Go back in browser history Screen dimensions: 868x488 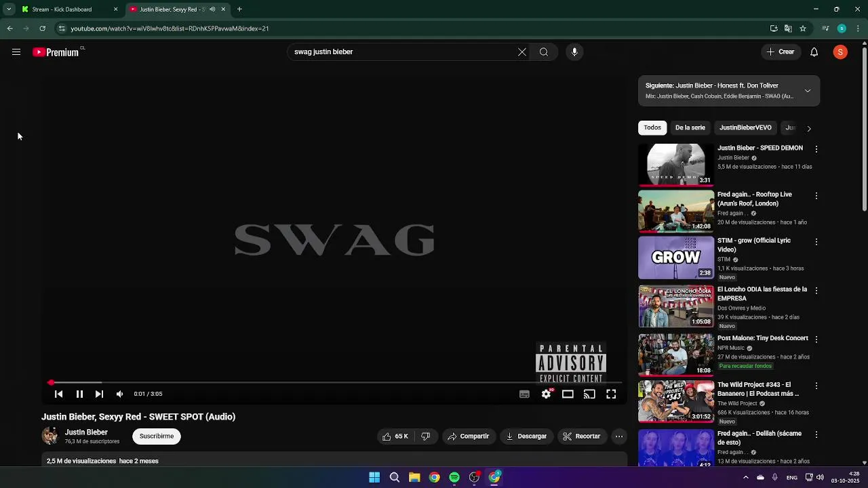click(9, 28)
